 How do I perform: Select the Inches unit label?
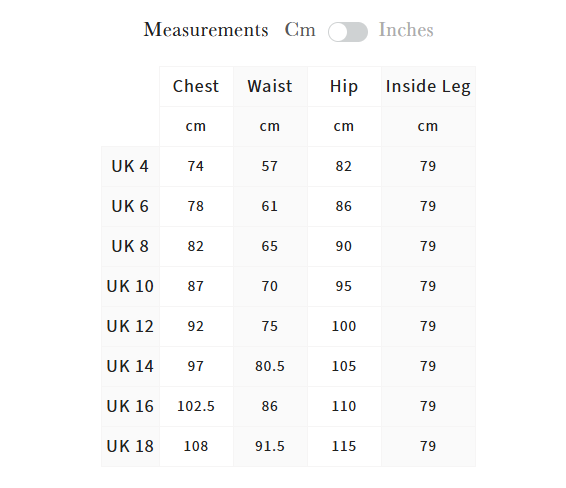tap(406, 30)
